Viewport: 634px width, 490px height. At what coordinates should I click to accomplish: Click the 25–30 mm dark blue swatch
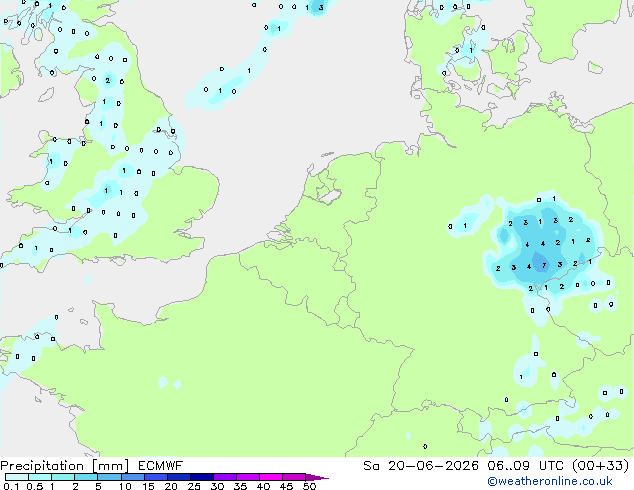(x=201, y=477)
